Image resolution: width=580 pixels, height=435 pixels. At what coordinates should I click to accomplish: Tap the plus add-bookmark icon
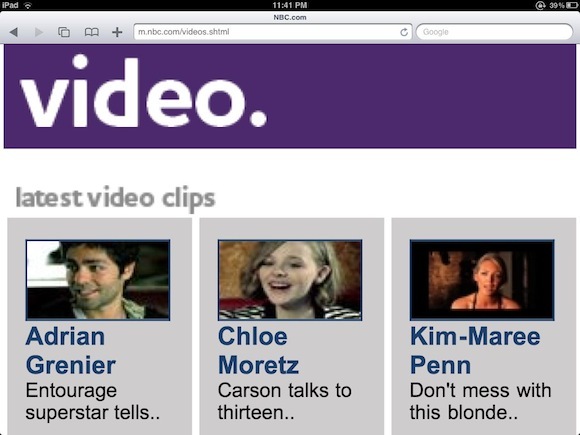(117, 32)
